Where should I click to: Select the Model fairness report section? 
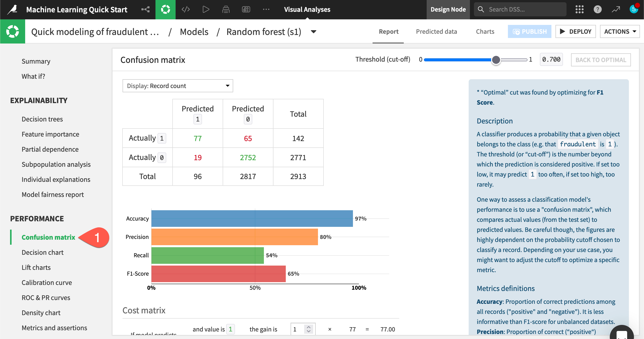click(52, 194)
